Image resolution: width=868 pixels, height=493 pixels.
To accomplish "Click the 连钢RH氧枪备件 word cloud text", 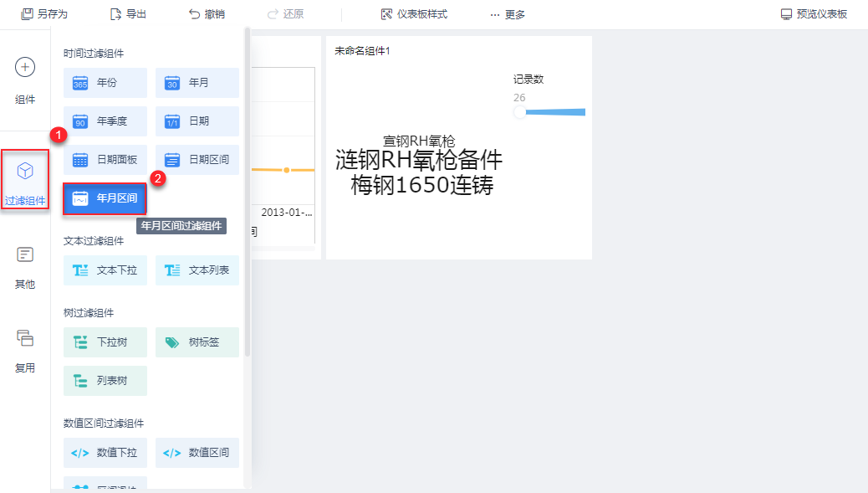I will click(418, 160).
